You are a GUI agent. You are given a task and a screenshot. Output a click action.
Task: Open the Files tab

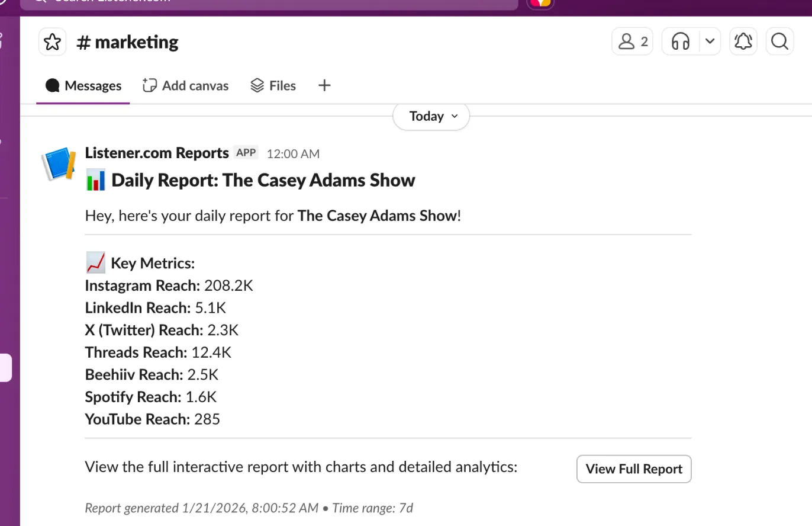[x=273, y=86]
